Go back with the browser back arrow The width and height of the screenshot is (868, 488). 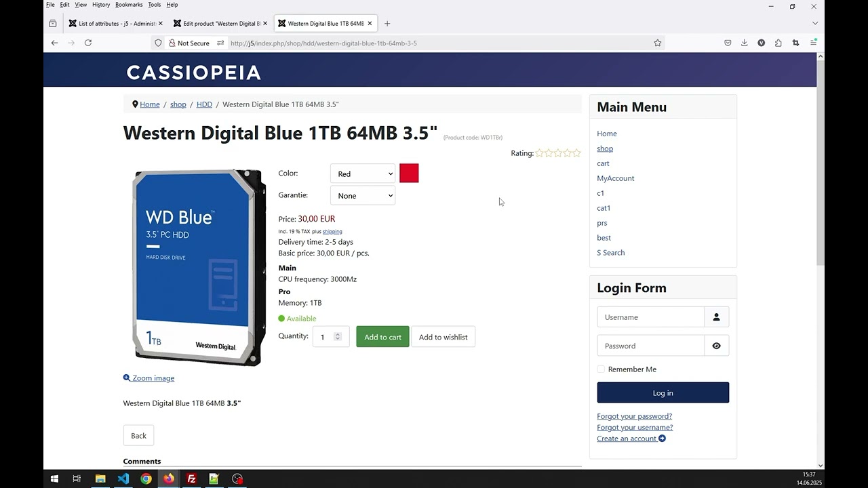(54, 43)
